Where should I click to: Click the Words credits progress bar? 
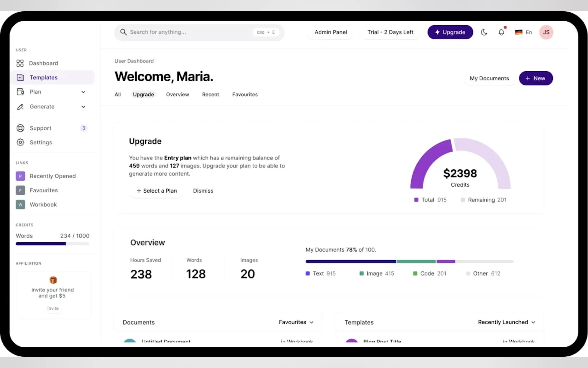tap(52, 244)
